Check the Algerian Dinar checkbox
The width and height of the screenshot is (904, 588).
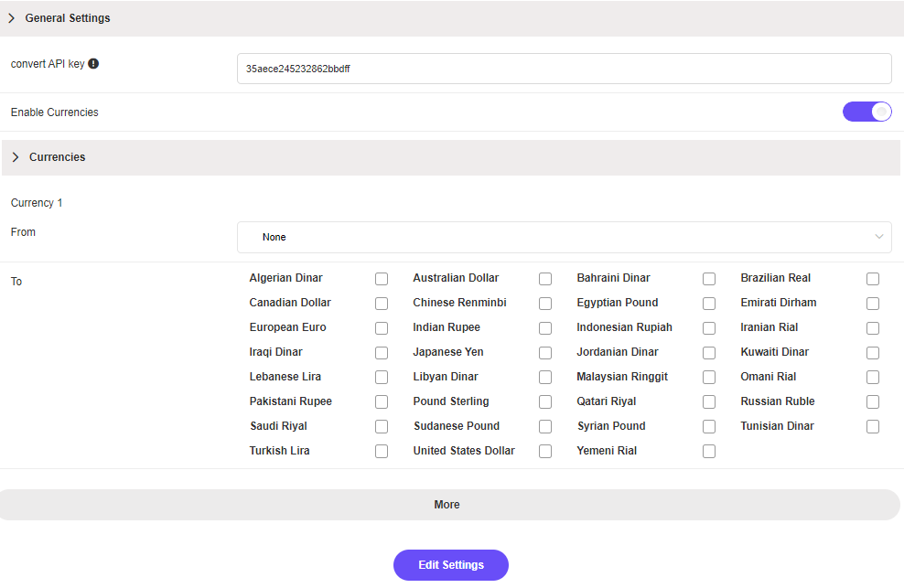tap(382, 279)
